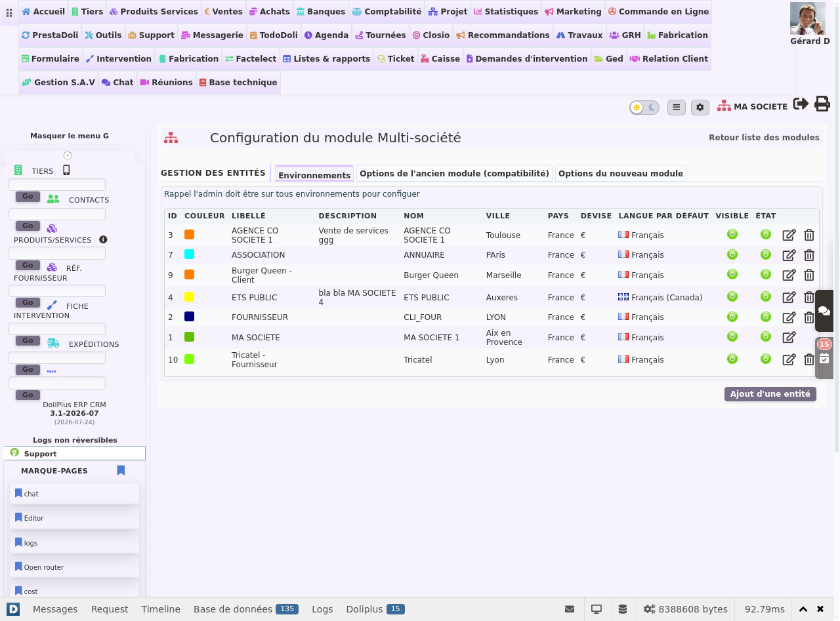Edit the Burger Queen - Client entity
Viewport: 840px width, 621px height.
tap(789, 275)
